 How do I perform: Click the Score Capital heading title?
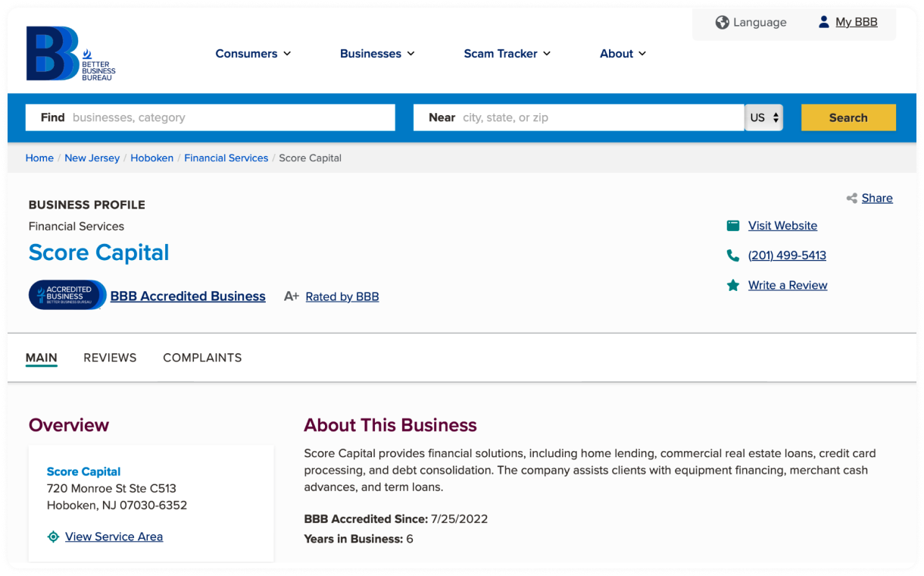tap(98, 252)
